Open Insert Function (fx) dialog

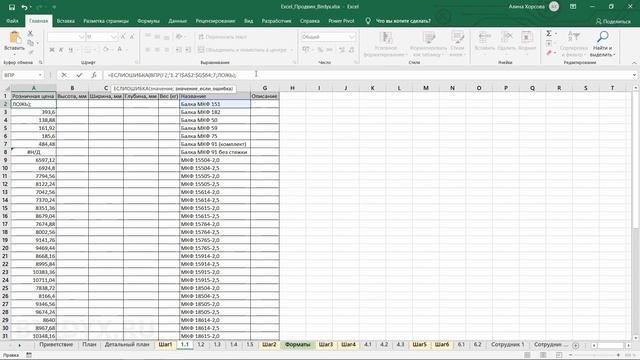click(94, 75)
